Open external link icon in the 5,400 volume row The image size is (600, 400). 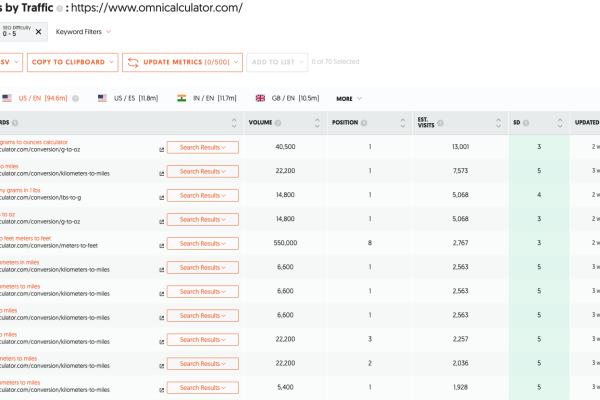161,390
